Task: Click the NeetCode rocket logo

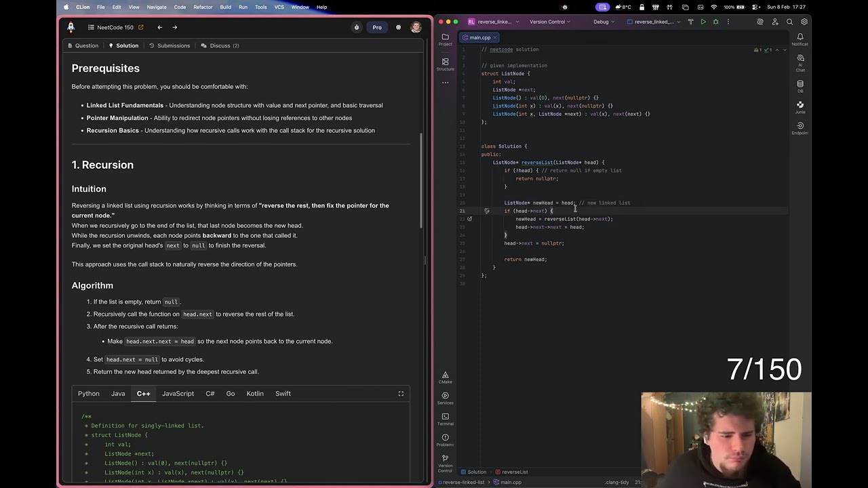Action: pos(71,27)
